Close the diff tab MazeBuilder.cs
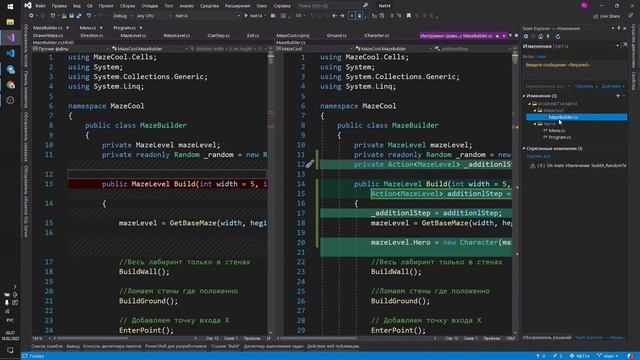Image resolution: width=640 pixels, height=360 pixels. click(504, 36)
